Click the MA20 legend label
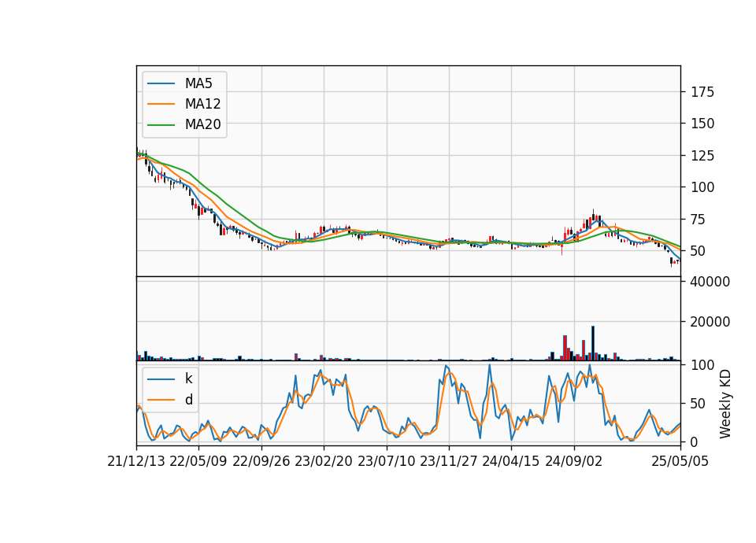756x543 pixels. coord(202,124)
